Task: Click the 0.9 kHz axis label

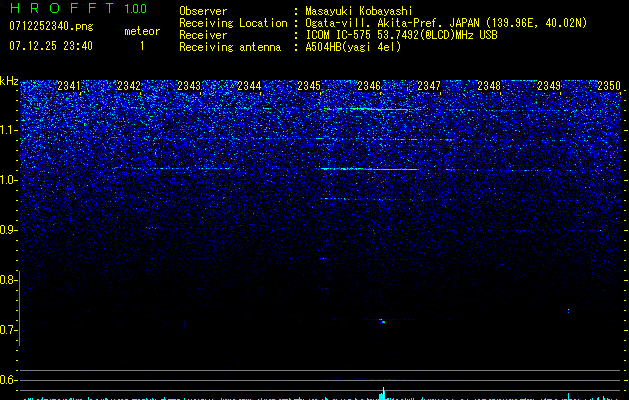Action: click(x=8, y=230)
